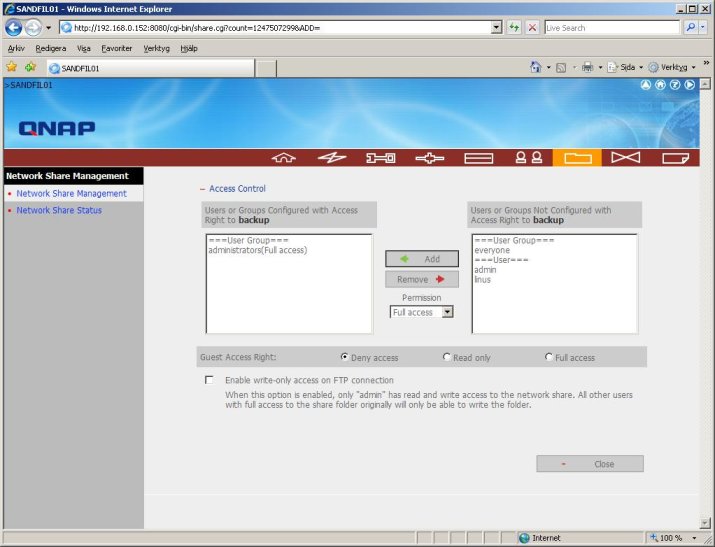Click the lightning bolt icon in QNAP bar
Viewport: 715px width, 547px height.
pos(332,158)
